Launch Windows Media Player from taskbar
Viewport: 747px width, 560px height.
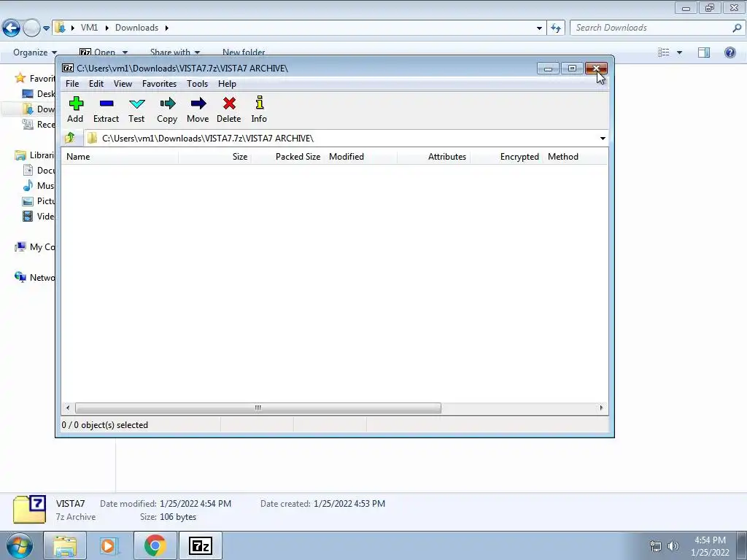(x=109, y=545)
